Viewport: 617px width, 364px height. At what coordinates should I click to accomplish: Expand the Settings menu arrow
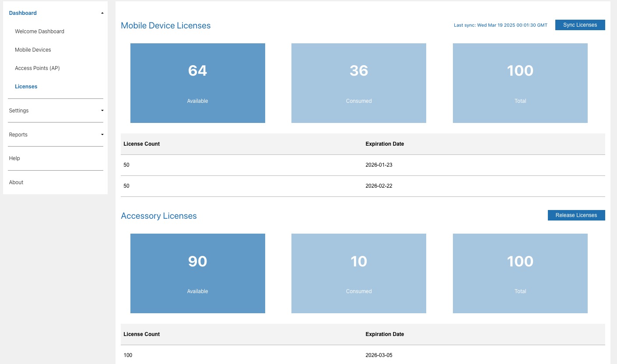point(102,111)
